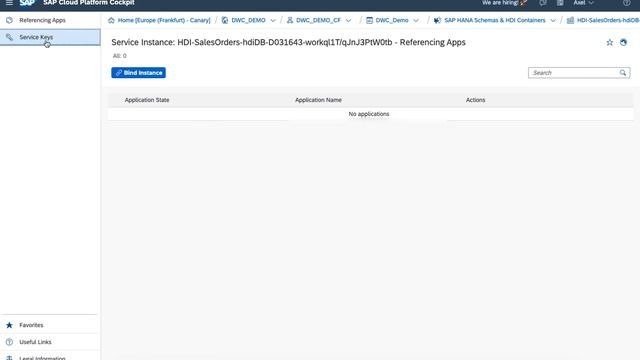
Task: Open HDI-SalesOrders-hdiDB breadcrumb
Action: click(x=608, y=20)
